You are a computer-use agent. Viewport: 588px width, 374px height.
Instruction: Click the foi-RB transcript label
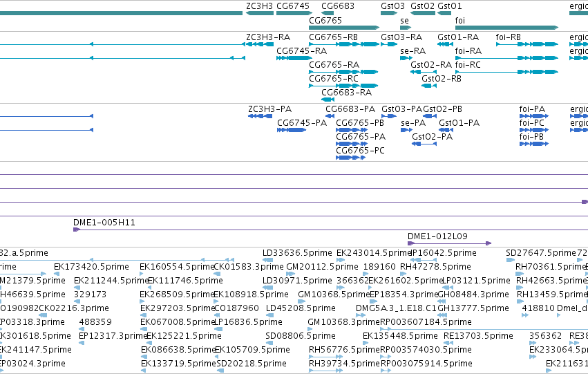coord(508,37)
